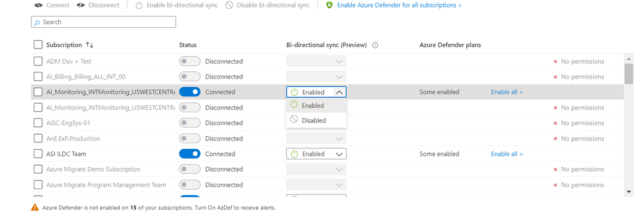Check the Azure Migrate Demo Subscription checkbox
The image size is (644, 218).
click(38, 169)
